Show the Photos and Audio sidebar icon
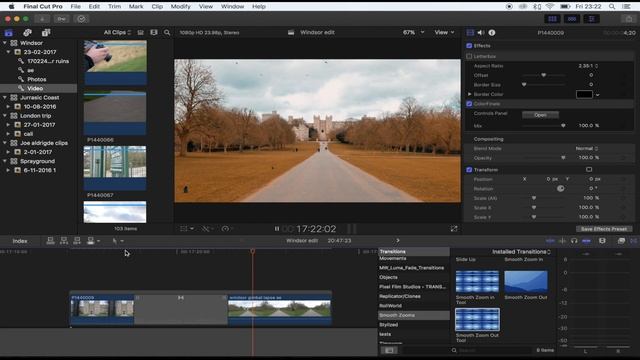This screenshot has width=640, height=360. pyautogui.click(x=27, y=33)
